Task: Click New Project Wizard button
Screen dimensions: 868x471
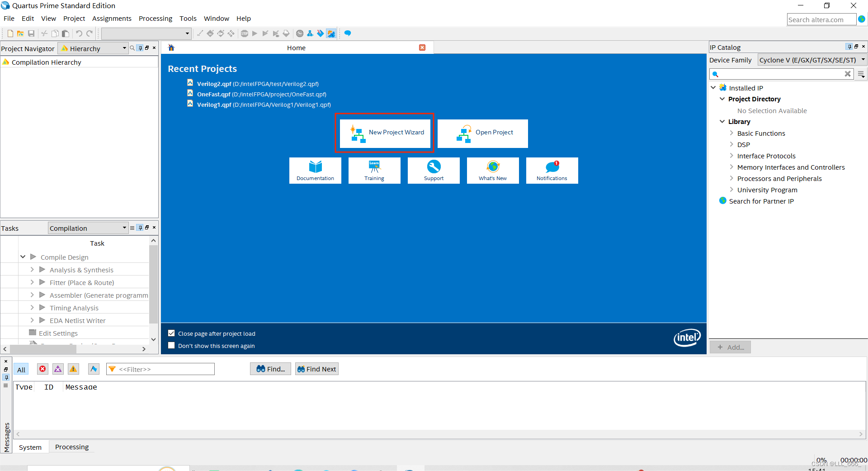Action: pyautogui.click(x=385, y=133)
